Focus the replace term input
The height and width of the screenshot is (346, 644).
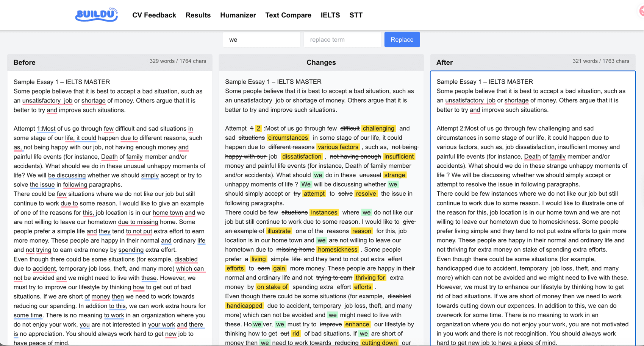(342, 40)
